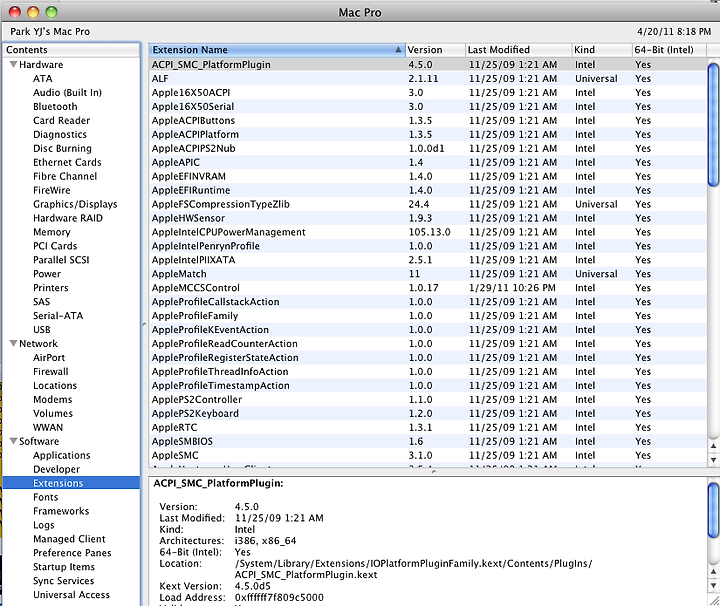Collapse the Network section triangle
The width and height of the screenshot is (720, 606).
pyautogui.click(x=13, y=343)
